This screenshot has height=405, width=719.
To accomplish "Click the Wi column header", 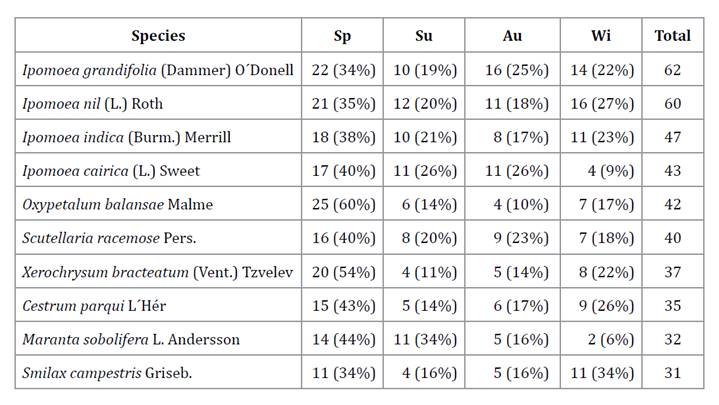I will (x=600, y=36).
